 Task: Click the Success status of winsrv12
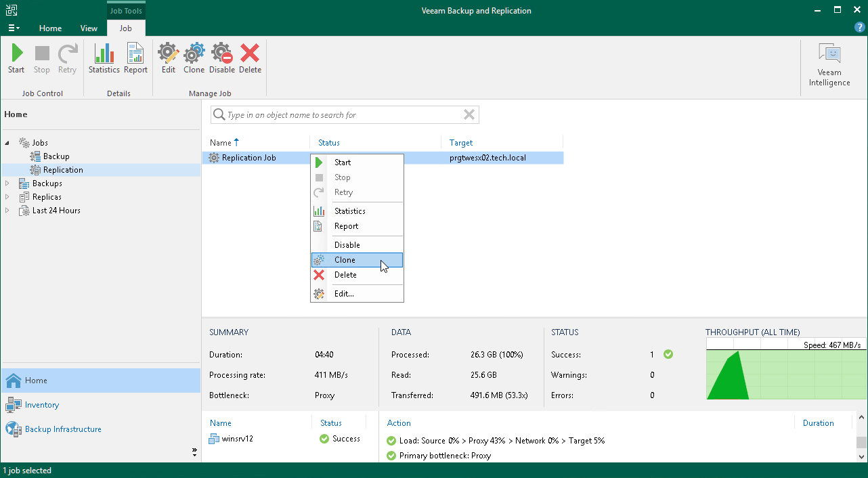point(340,439)
